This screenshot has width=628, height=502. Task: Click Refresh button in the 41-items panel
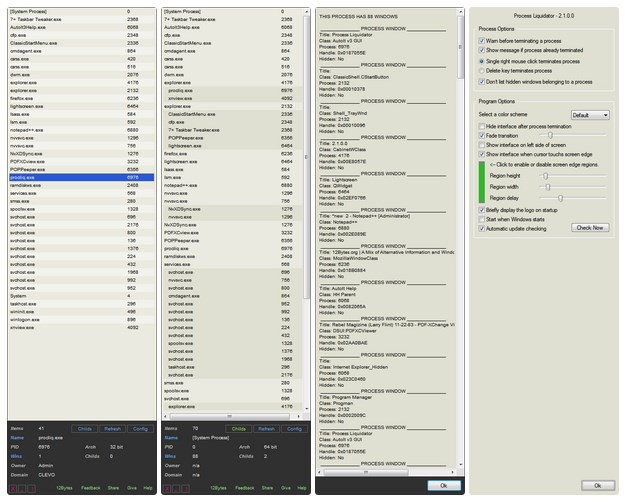click(x=113, y=429)
